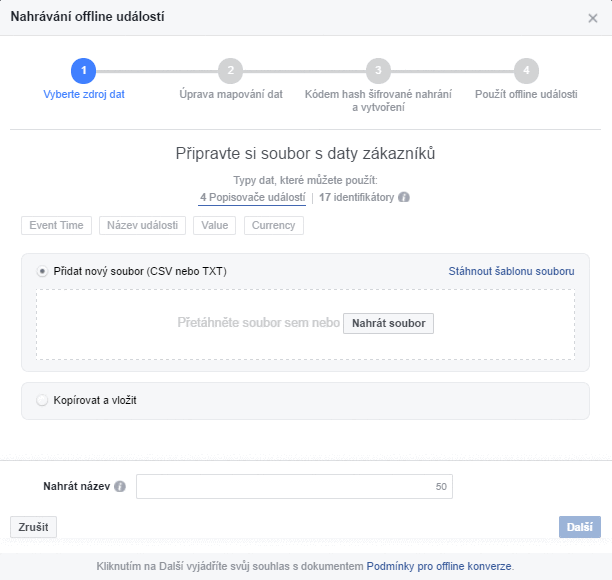Screen dimensions: 612x580
Task: Open Stáhnout šablonu souboru link
Action: coord(510,271)
